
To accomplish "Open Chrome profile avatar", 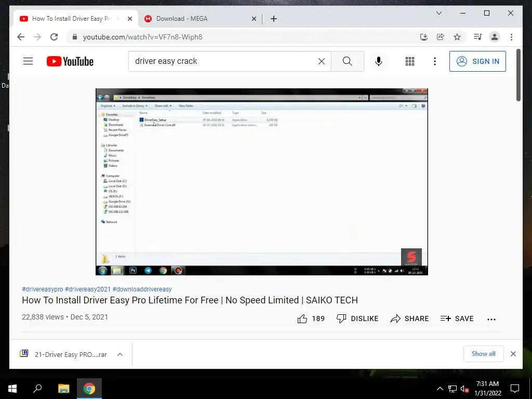I will [495, 37].
